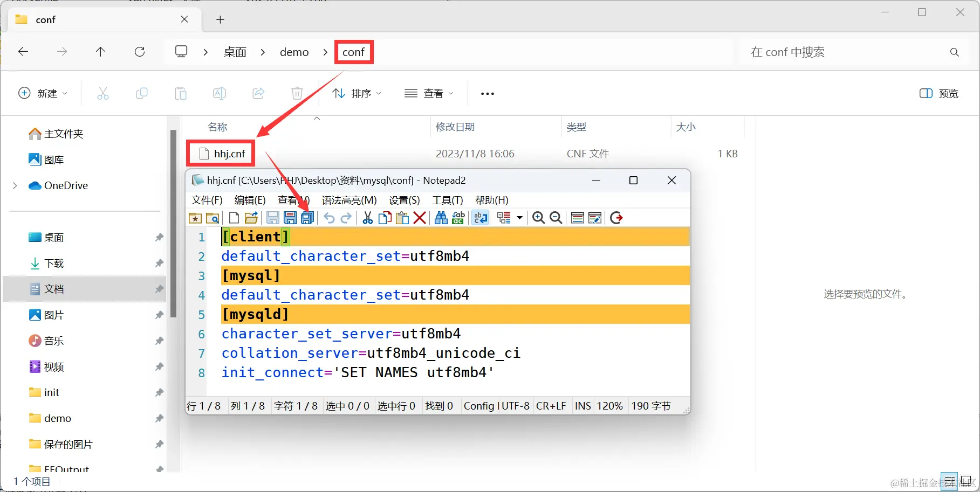This screenshot has height=492, width=980.
Task: Click the This PC monitor icon in address bar
Action: click(x=181, y=52)
